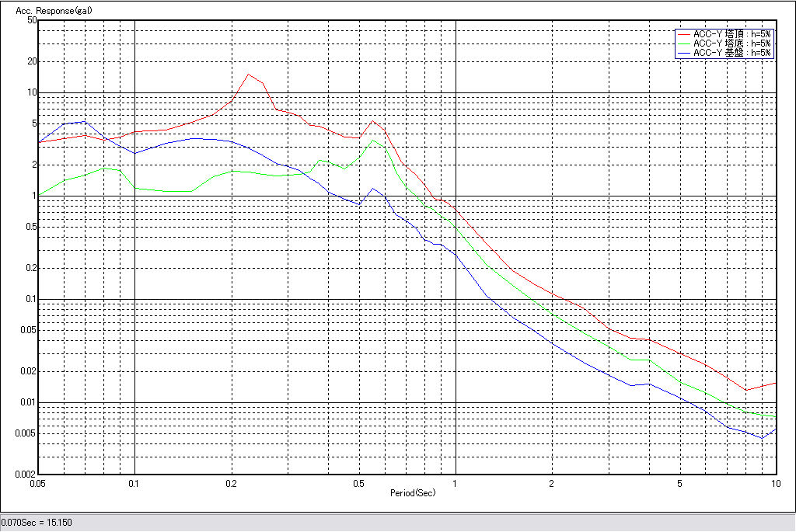Click the X-axis tick label 0.05
The height and width of the screenshot is (532, 796).
coord(39,483)
